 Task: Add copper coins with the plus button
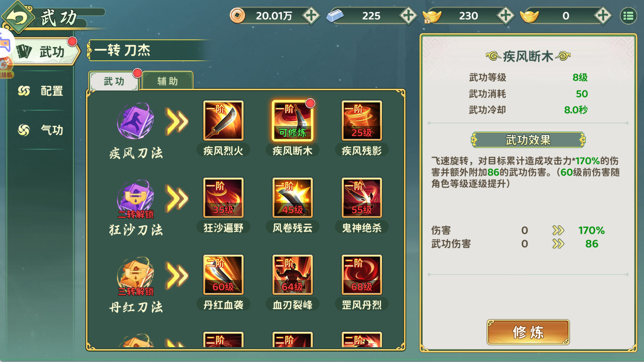[x=311, y=16]
